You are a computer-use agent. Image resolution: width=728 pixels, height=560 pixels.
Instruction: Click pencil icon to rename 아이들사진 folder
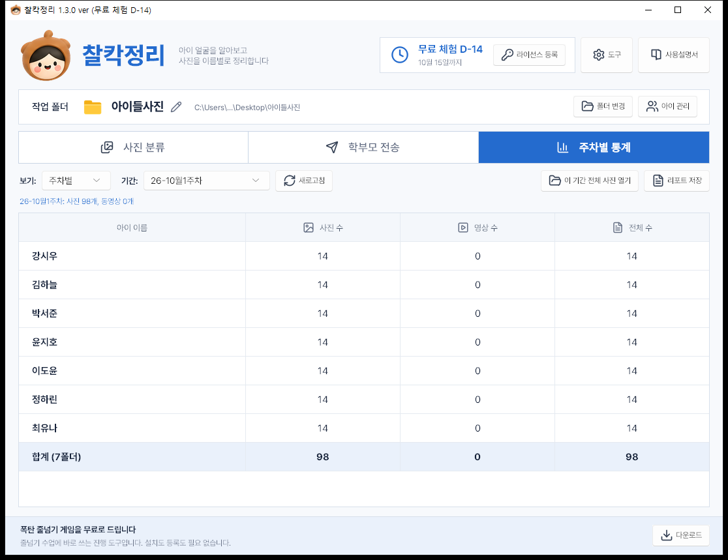[176, 107]
